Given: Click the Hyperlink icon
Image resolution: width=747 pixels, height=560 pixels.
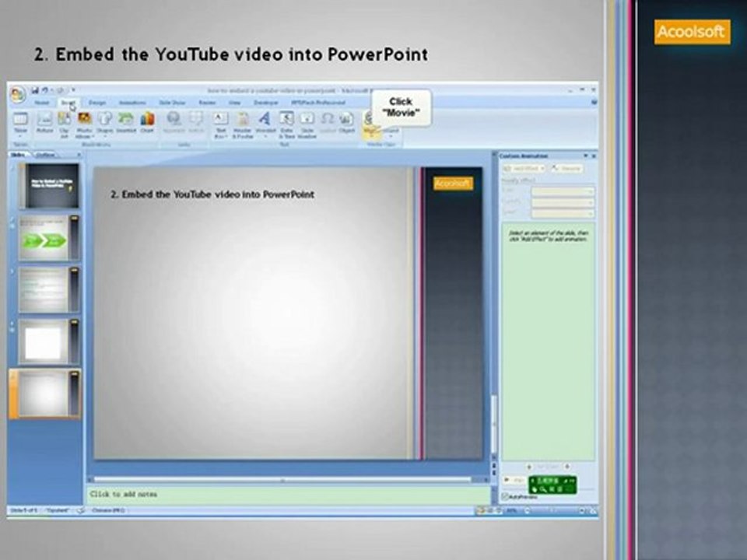Looking at the screenshot, I should pos(174,122).
